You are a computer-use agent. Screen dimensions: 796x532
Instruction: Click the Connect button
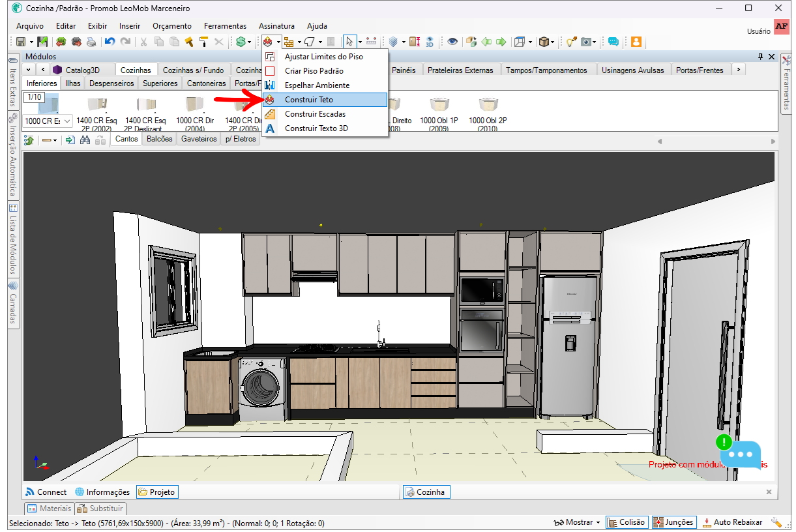coord(46,492)
